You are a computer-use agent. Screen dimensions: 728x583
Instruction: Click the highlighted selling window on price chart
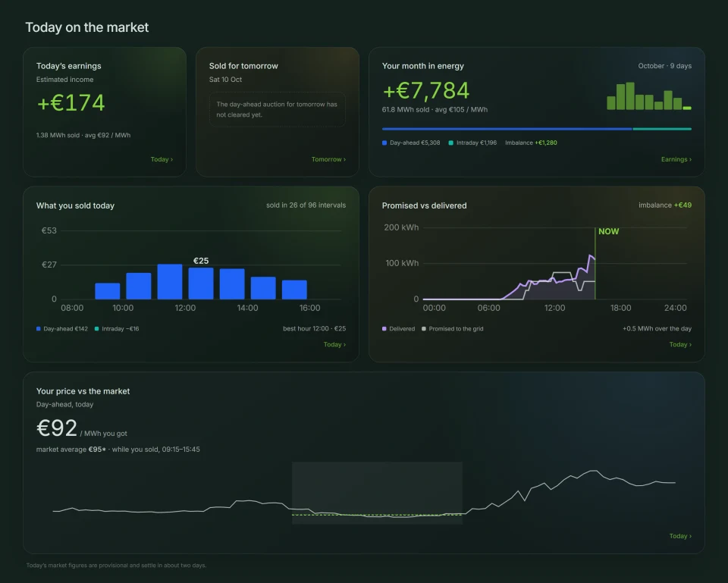(x=377, y=493)
